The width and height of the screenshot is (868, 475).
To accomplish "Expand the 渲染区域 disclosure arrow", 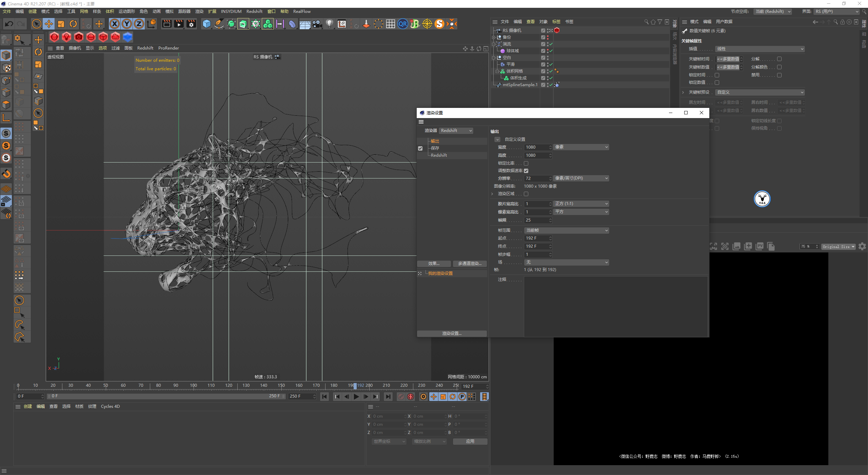I will point(492,194).
